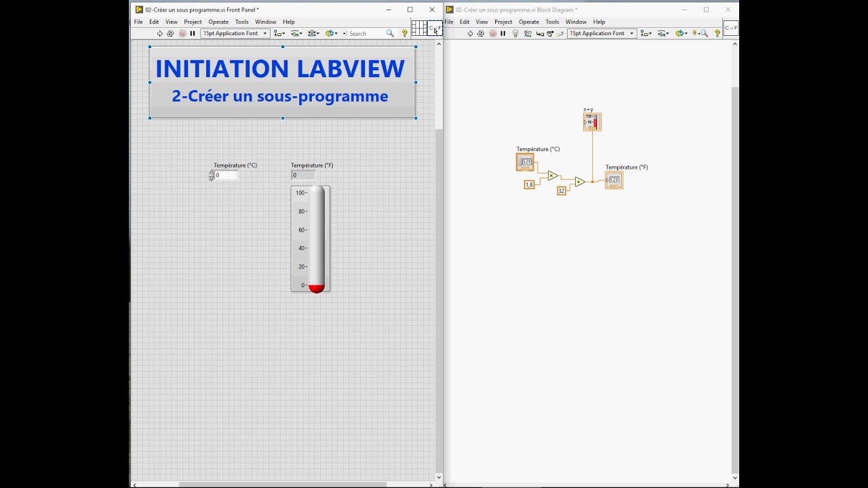The width and height of the screenshot is (868, 488).
Task: Run the VI from Block Diagram toolbar
Action: [x=470, y=33]
